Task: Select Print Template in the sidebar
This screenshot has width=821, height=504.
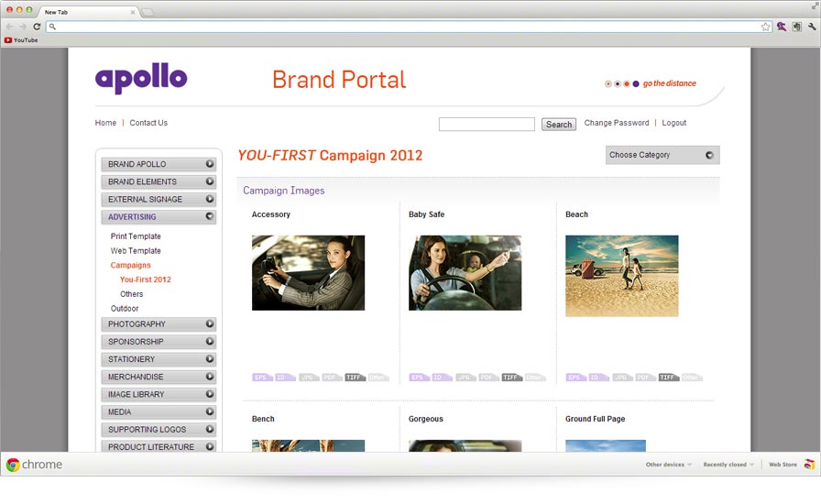Action: pyautogui.click(x=136, y=236)
